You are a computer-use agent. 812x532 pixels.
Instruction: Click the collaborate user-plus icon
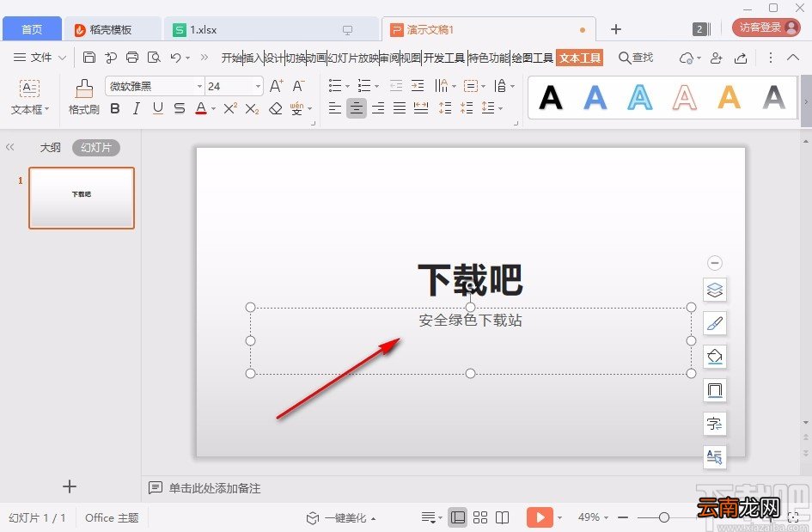tap(717, 58)
